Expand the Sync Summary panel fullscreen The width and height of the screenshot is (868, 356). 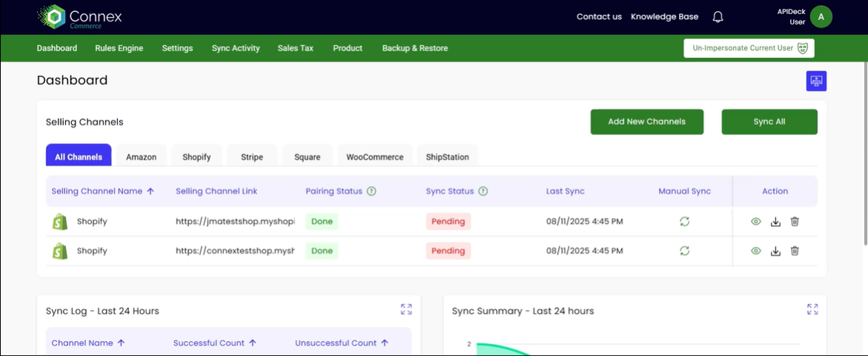click(x=812, y=309)
